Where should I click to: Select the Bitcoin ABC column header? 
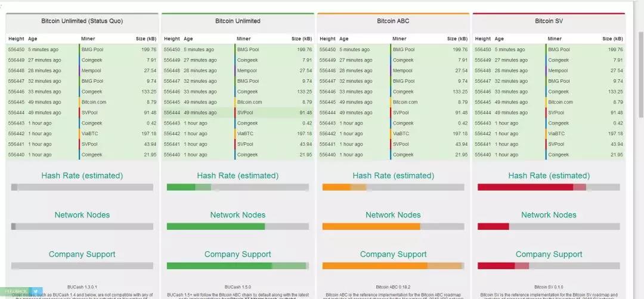pyautogui.click(x=393, y=21)
